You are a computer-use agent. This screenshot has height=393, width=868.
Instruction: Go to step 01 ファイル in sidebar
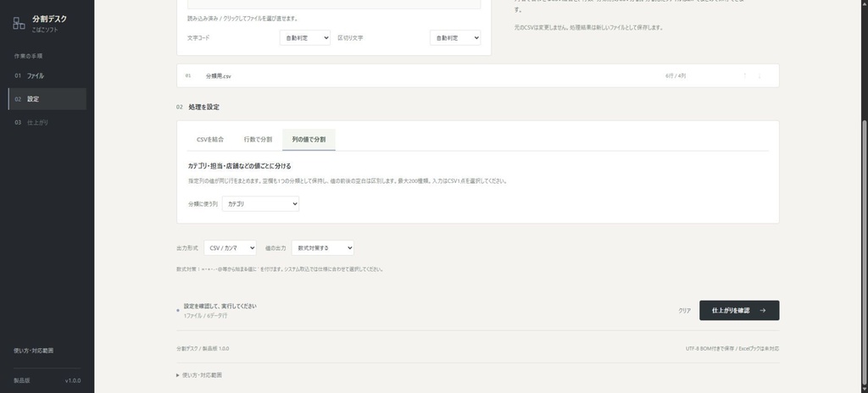[x=47, y=76]
